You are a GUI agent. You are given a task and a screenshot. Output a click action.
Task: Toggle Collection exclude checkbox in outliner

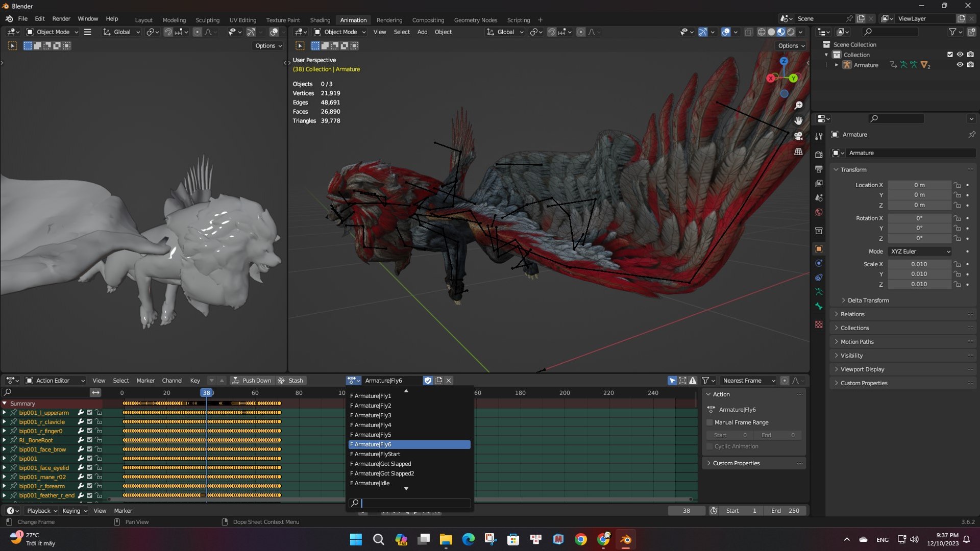950,55
